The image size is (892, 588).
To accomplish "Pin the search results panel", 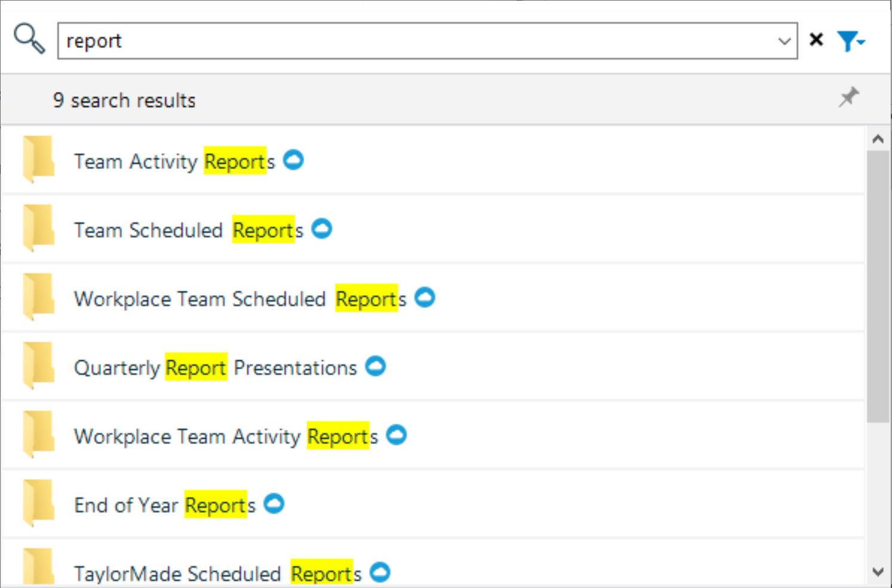I will (848, 97).
